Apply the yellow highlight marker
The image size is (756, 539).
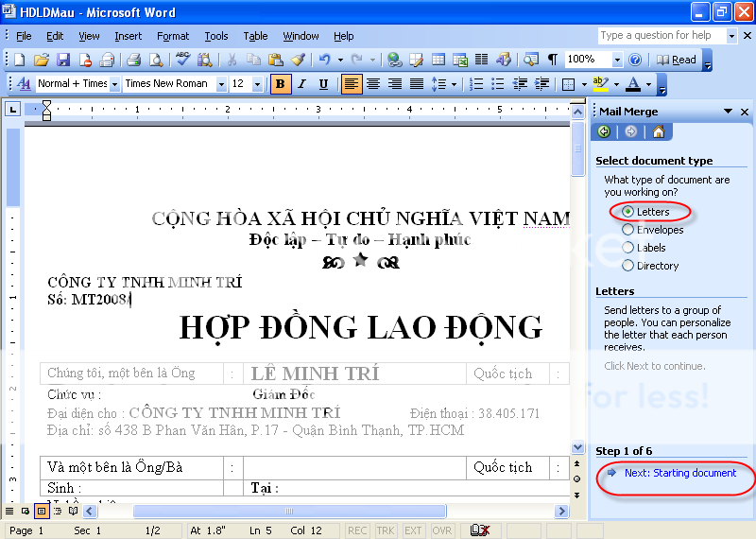pyautogui.click(x=600, y=84)
